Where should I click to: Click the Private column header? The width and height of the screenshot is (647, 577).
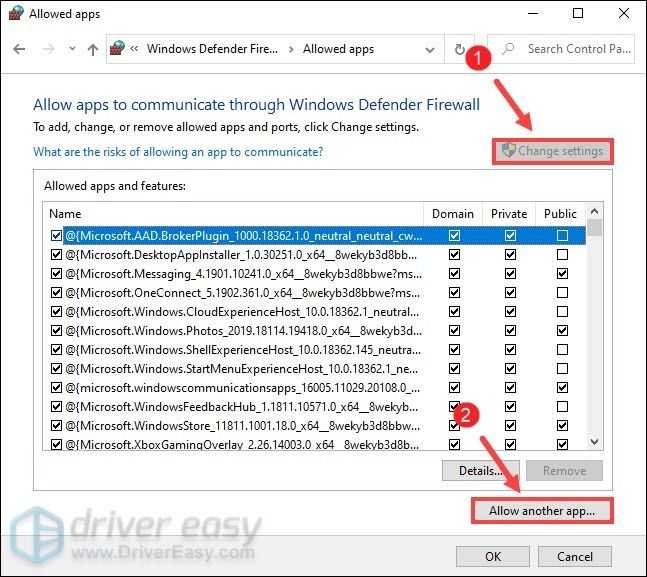point(509,214)
